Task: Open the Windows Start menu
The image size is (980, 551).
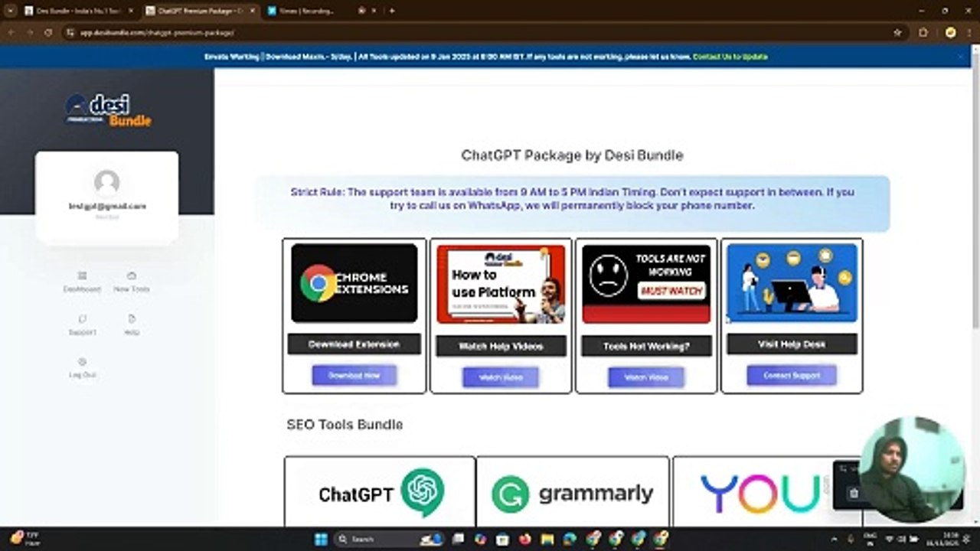Action: [x=321, y=539]
